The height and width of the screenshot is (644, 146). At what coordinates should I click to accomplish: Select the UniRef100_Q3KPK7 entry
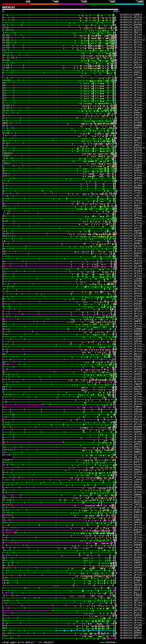(131, 168)
